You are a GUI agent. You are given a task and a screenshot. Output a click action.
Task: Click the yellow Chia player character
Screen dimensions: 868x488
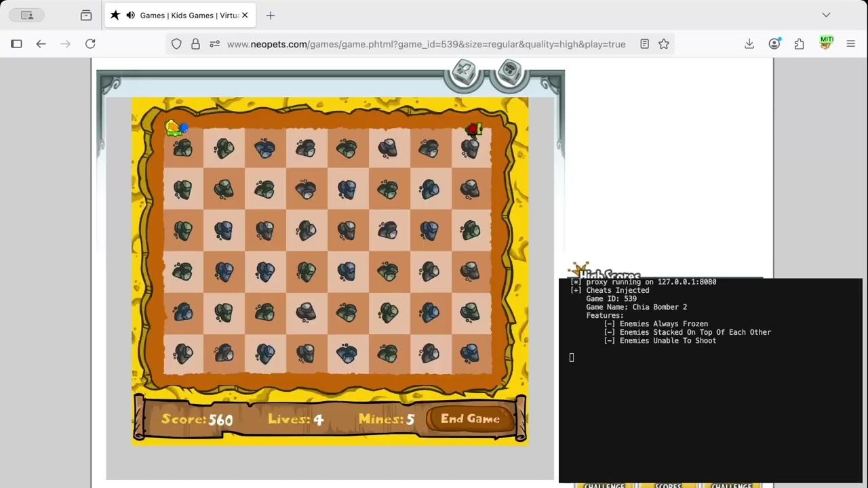[175, 127]
